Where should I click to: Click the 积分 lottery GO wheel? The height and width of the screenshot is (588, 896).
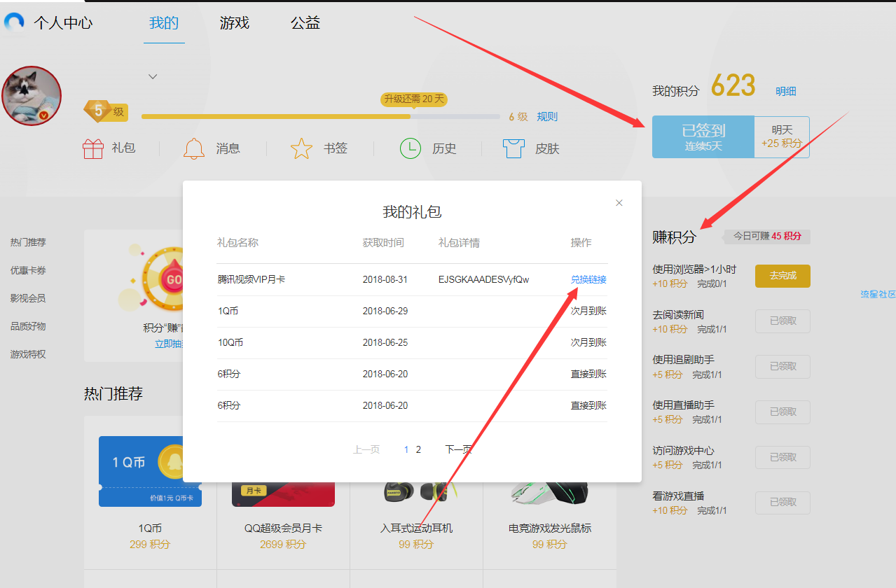click(163, 280)
